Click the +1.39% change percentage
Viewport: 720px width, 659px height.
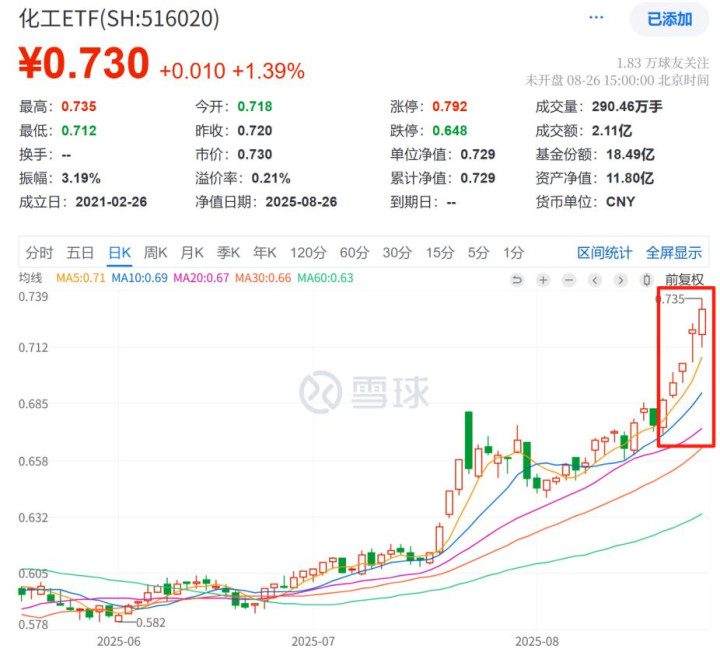269,71
